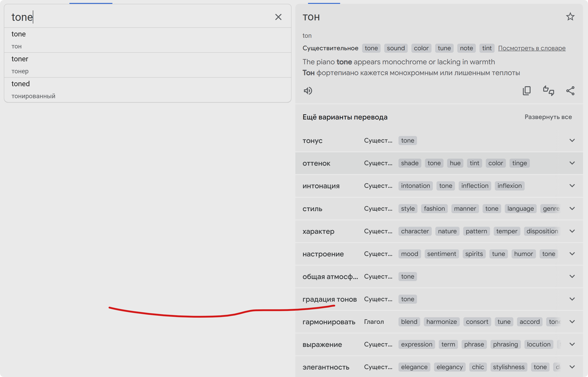Play the translation audio with speaker icon
The image size is (588, 377).
(x=308, y=91)
